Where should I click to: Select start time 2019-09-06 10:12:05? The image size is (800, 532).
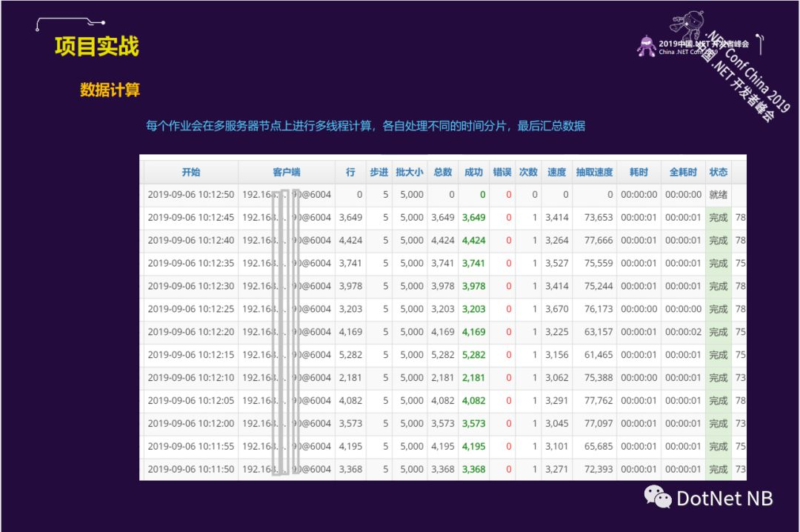(191, 401)
